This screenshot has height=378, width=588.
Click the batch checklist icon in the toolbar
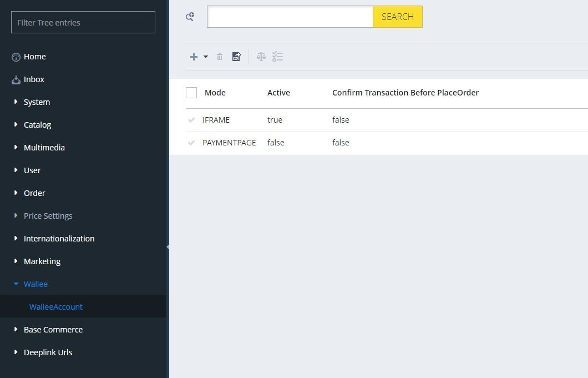click(277, 57)
